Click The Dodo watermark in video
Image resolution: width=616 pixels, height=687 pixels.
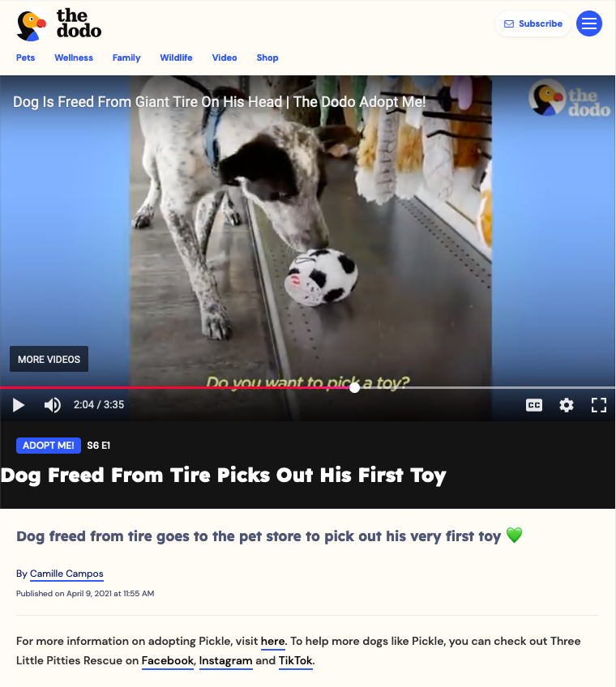[570, 99]
